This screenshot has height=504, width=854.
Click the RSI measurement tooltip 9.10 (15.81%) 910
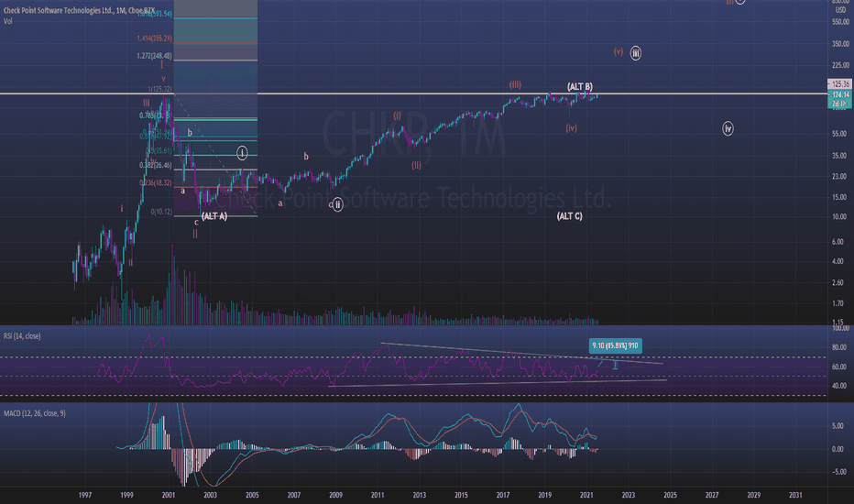point(616,345)
